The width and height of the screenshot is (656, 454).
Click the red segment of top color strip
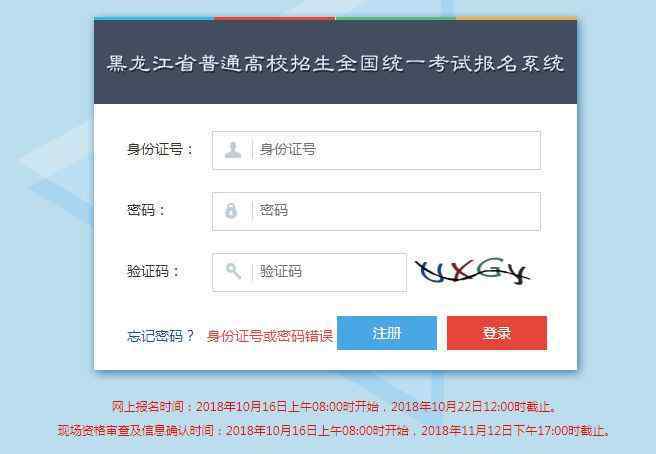(x=275, y=18)
